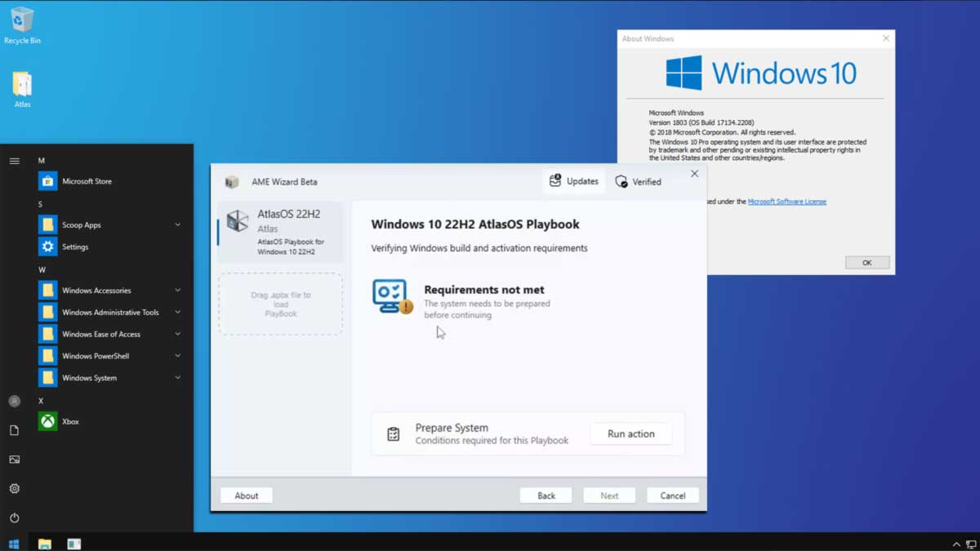Open the Updates tab in AME Wizard

tap(573, 181)
